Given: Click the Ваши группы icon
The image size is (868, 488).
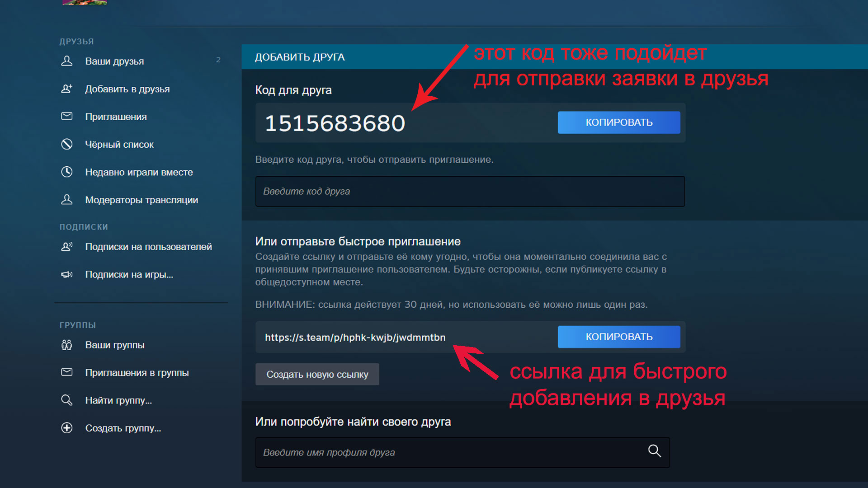Looking at the screenshot, I should click(67, 345).
